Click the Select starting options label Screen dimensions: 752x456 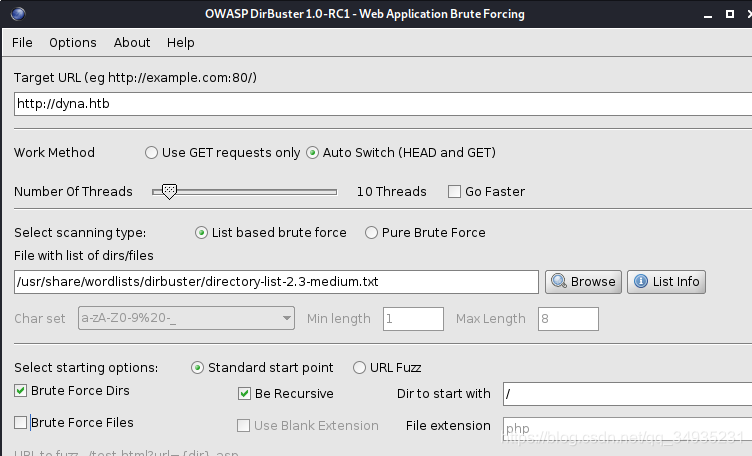[86, 368]
